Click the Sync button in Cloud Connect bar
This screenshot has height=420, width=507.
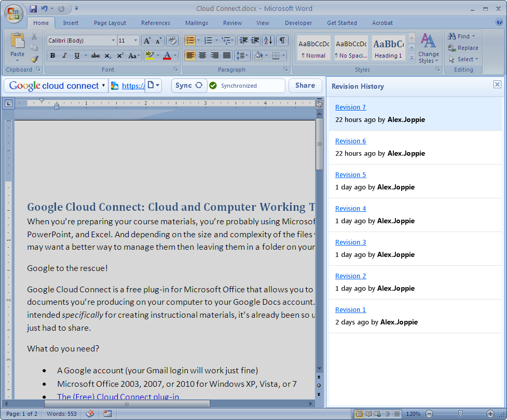[189, 86]
